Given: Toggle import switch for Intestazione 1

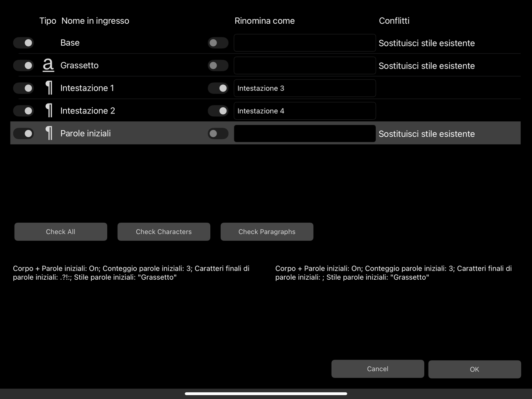Looking at the screenshot, I should pos(23,88).
